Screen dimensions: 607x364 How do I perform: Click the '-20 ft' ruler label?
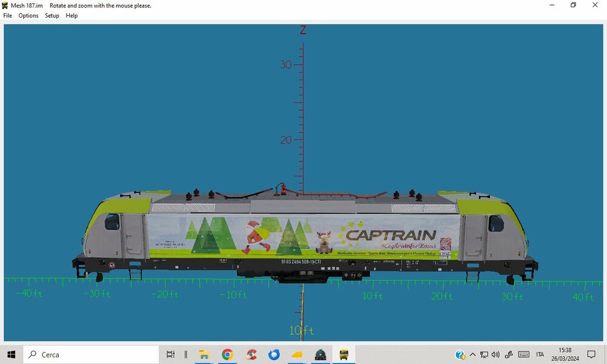(165, 294)
